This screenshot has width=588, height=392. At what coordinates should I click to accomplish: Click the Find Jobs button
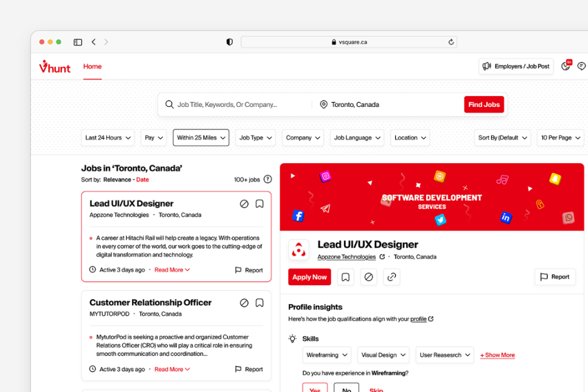point(483,105)
